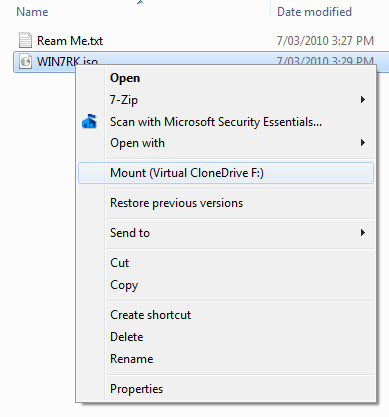Choose Cut from the context menu
This screenshot has height=417, width=389.
click(x=226, y=263)
